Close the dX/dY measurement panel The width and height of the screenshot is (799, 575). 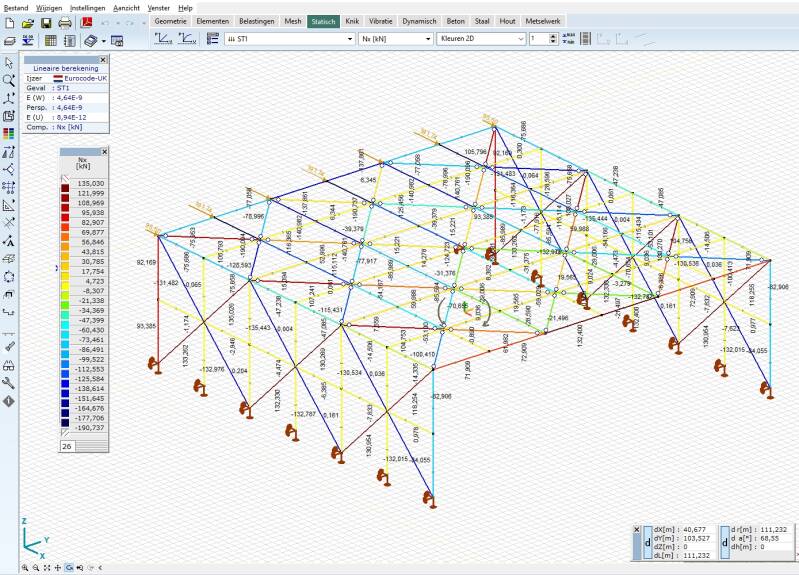coord(636,530)
